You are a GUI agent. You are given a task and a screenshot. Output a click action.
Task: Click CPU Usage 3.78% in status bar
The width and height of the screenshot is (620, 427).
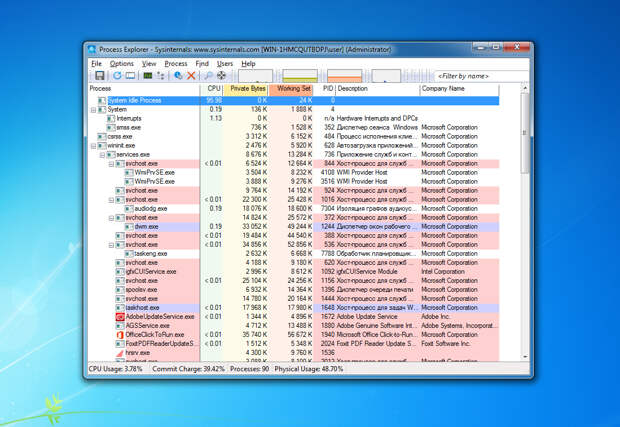tap(115, 369)
